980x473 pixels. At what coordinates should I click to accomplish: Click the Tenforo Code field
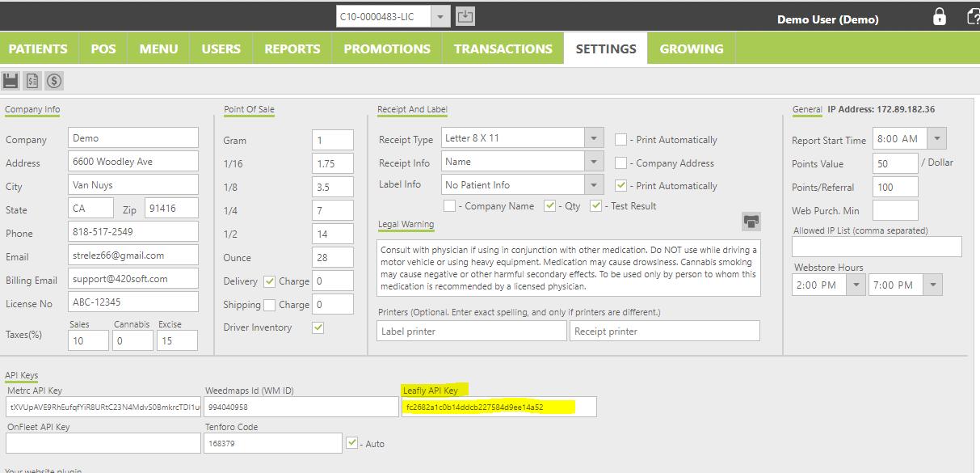pos(273,443)
